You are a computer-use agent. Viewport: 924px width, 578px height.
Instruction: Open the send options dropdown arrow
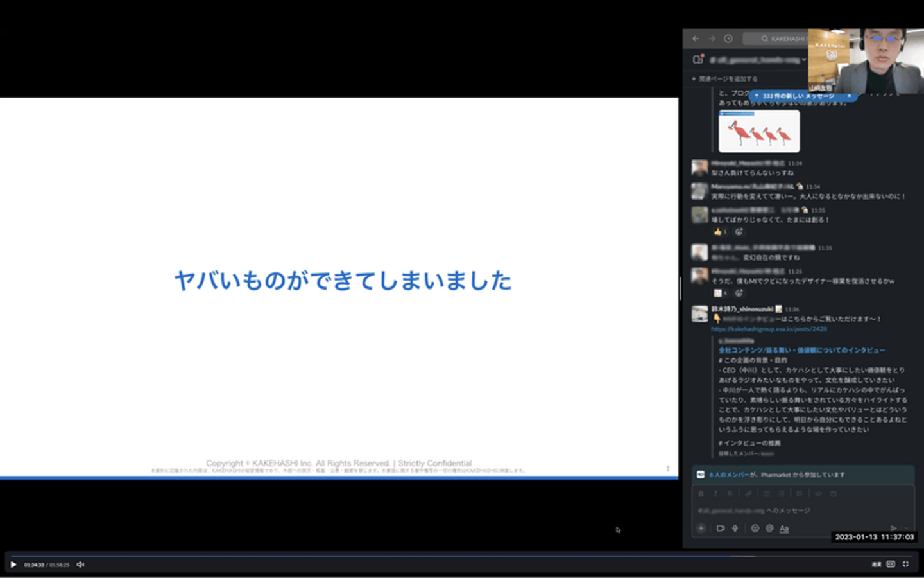[x=907, y=528]
